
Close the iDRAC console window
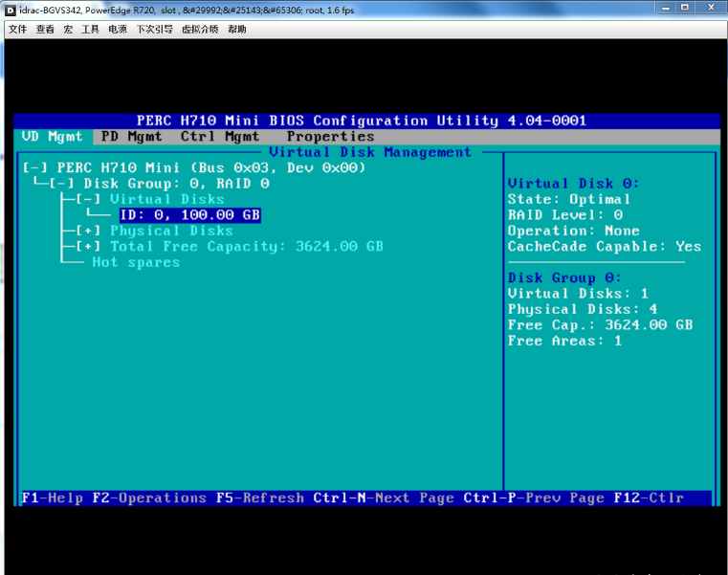pos(711,8)
